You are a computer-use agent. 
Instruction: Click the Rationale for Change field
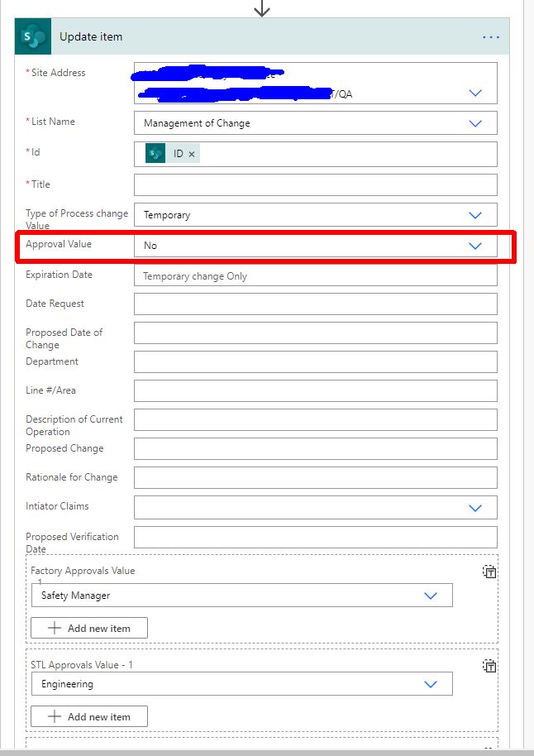[316, 478]
